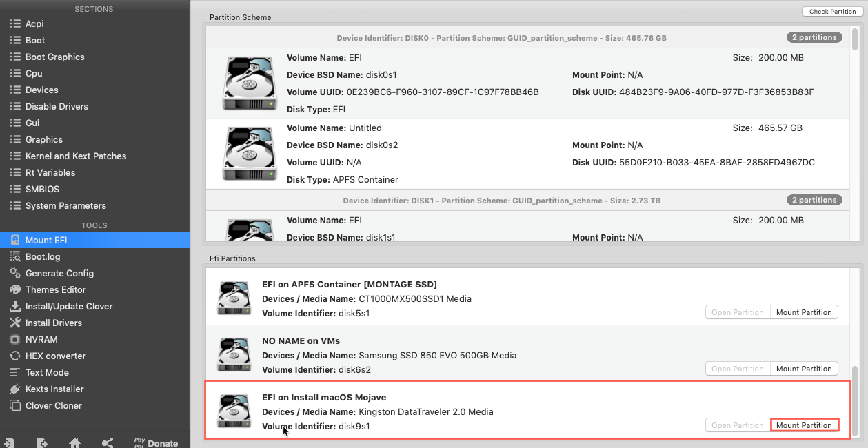The height and width of the screenshot is (448, 868).
Task: Launch the Generate Config tool
Action: pyautogui.click(x=94, y=273)
